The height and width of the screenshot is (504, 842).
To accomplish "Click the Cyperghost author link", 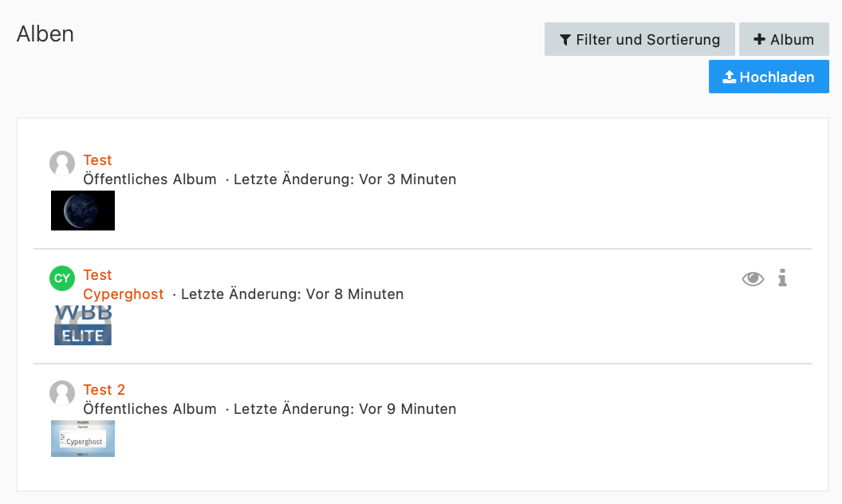I will point(124,294).
